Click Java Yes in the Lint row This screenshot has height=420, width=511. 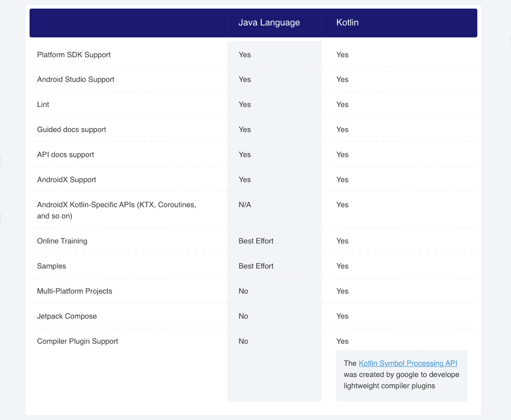245,104
